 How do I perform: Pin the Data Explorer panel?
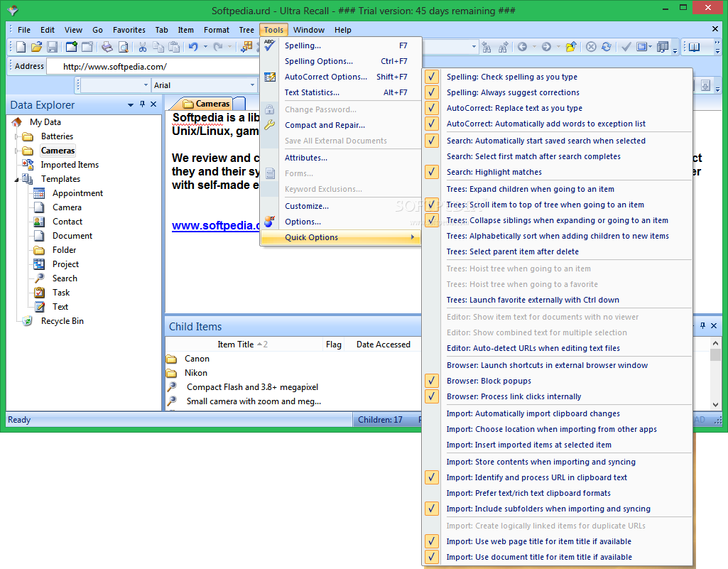pos(142,104)
